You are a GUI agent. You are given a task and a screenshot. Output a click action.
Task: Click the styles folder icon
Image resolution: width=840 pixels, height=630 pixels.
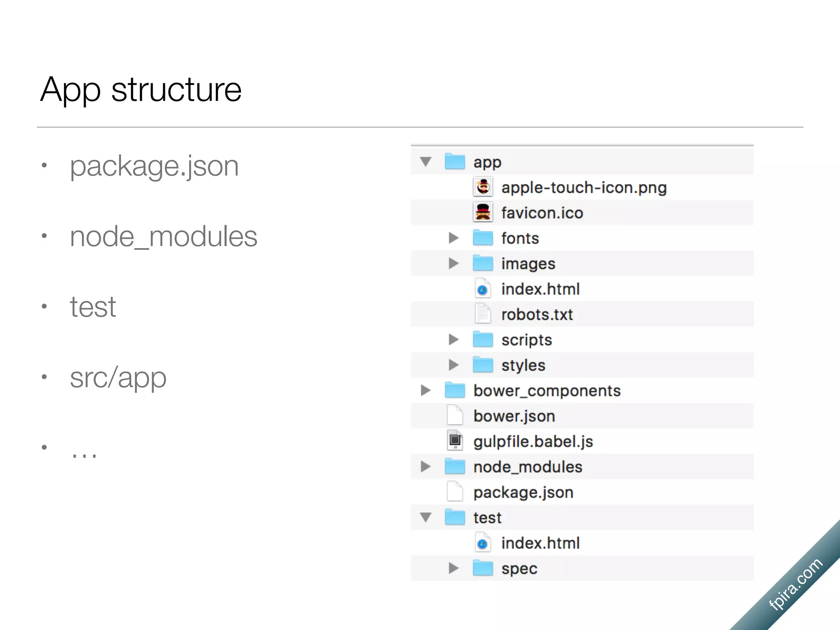click(x=483, y=365)
